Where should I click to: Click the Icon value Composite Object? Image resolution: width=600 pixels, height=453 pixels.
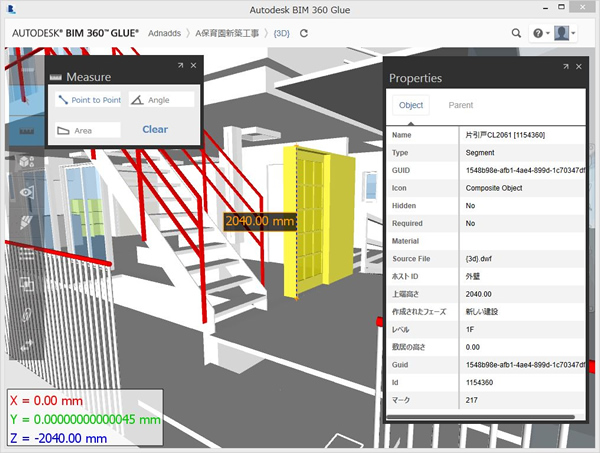494,188
